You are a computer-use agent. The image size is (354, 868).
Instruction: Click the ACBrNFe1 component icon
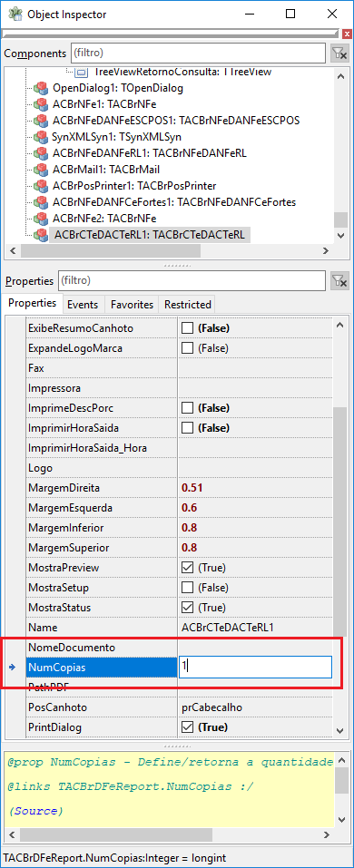[x=41, y=104]
